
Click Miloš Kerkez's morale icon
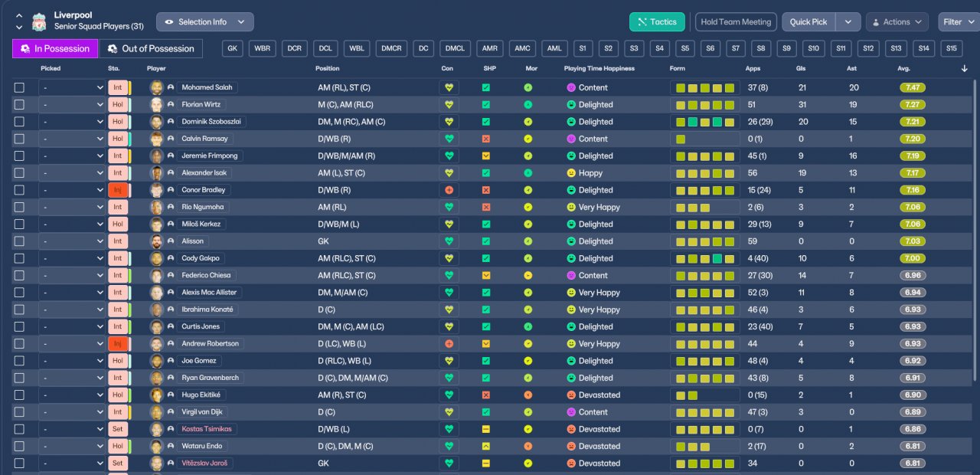[528, 224]
